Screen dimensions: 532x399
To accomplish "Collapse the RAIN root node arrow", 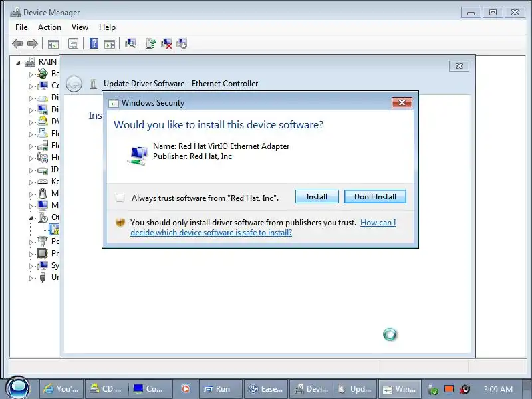I will pyautogui.click(x=19, y=63).
